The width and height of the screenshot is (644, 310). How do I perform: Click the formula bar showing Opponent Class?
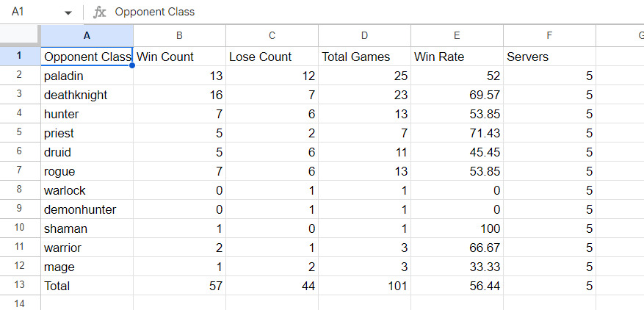pos(378,12)
